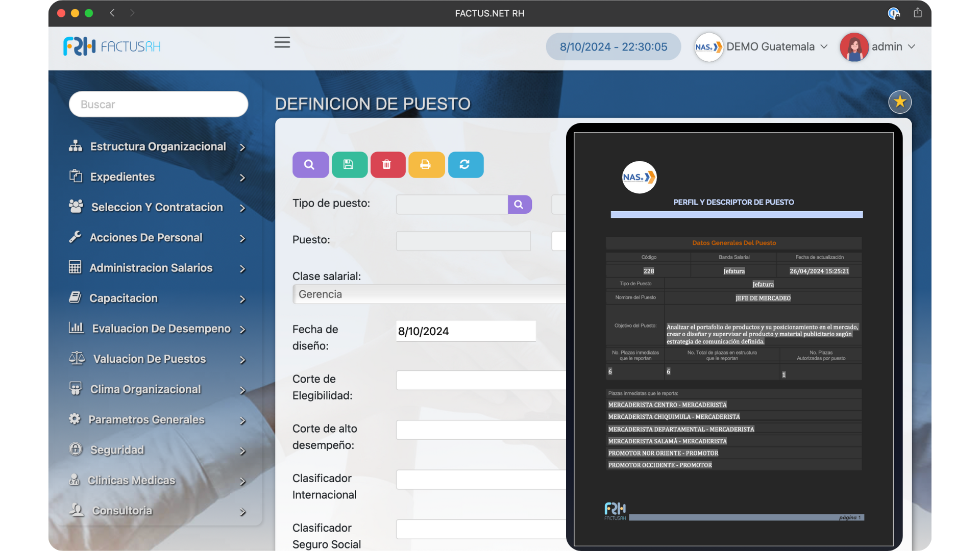The width and height of the screenshot is (980, 551).
Task: Click the yellow print button
Action: (x=426, y=165)
